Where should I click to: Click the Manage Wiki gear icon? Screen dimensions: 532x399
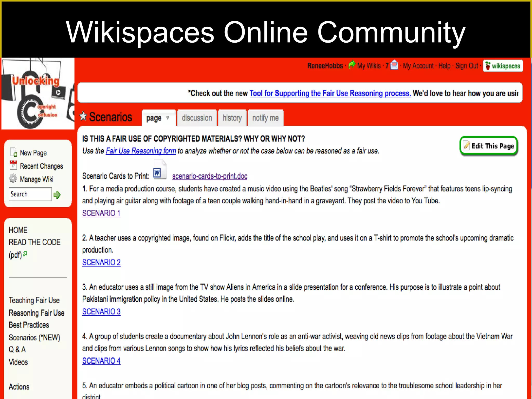point(13,178)
